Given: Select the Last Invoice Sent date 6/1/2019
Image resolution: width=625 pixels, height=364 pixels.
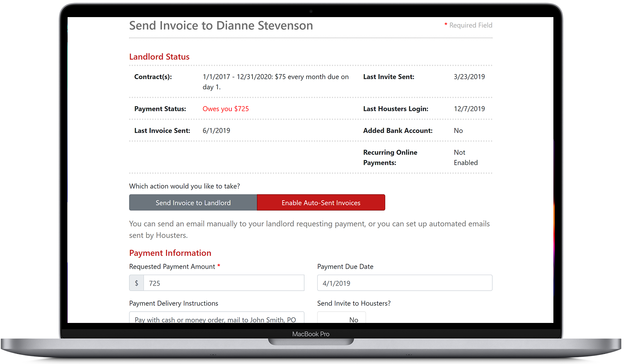Looking at the screenshot, I should pyautogui.click(x=216, y=130).
